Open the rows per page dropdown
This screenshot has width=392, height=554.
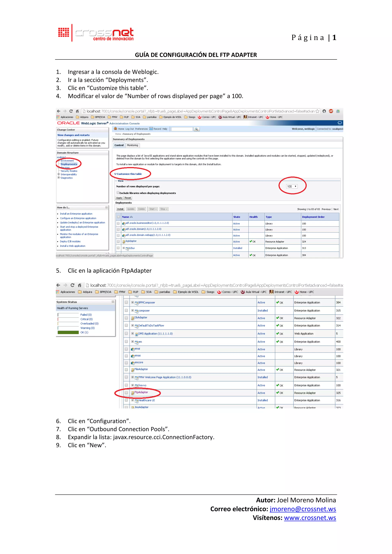292,187
